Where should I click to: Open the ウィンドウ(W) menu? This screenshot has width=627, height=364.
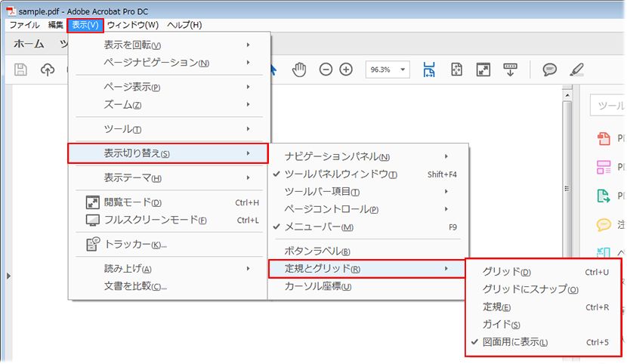click(x=133, y=25)
